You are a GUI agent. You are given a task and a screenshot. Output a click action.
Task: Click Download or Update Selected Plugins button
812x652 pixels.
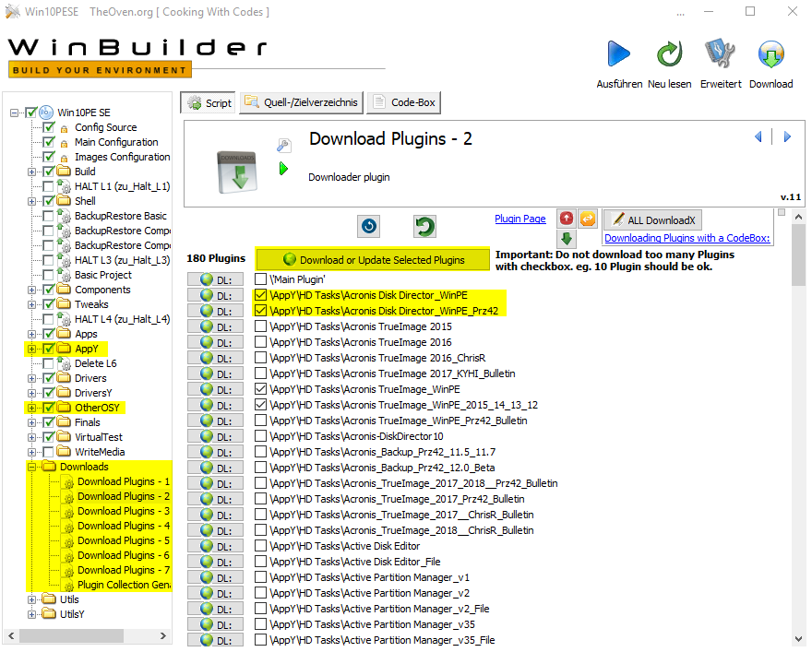pos(373,260)
